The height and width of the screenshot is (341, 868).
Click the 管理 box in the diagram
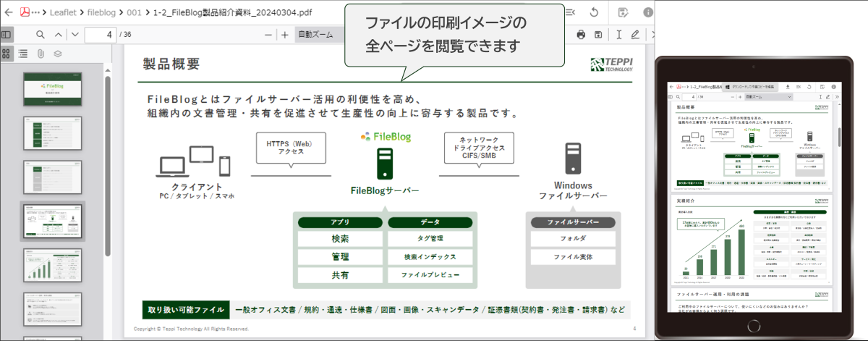point(340,256)
